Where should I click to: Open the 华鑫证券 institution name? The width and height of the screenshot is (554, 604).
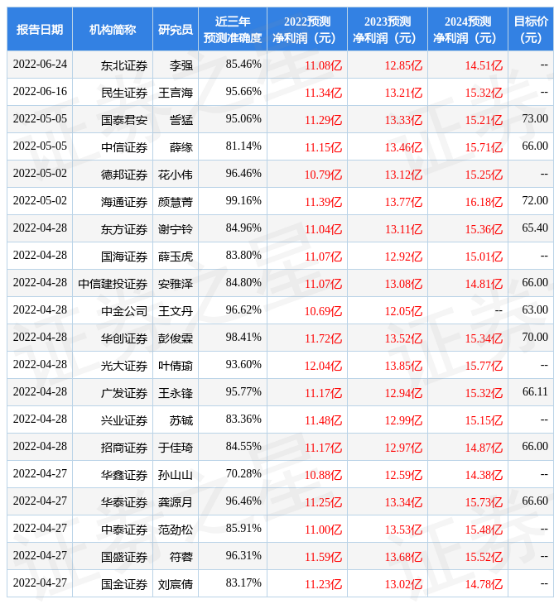click(124, 475)
